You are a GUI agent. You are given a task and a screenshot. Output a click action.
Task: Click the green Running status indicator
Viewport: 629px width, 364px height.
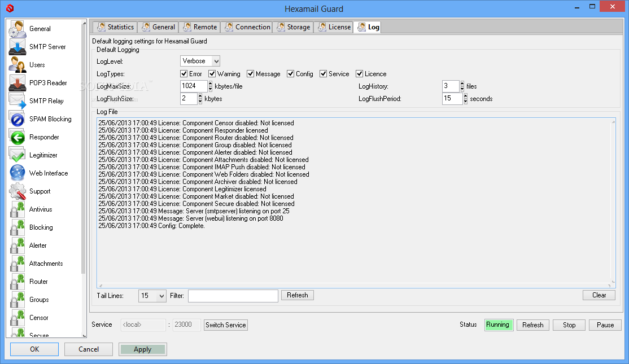tap(498, 324)
